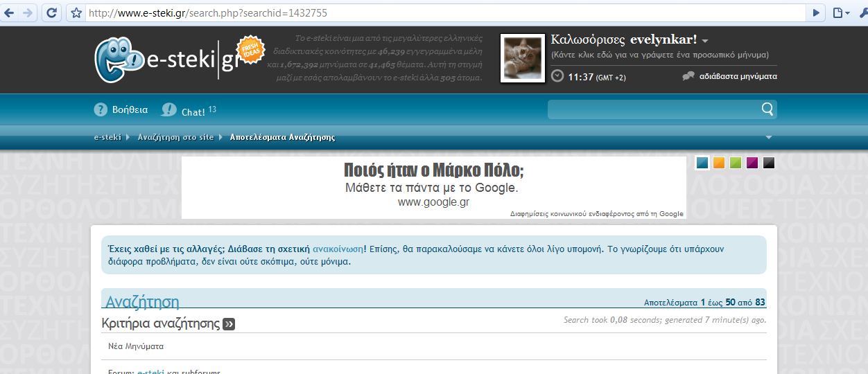Click the clock icon next to 11:37

[x=557, y=76]
